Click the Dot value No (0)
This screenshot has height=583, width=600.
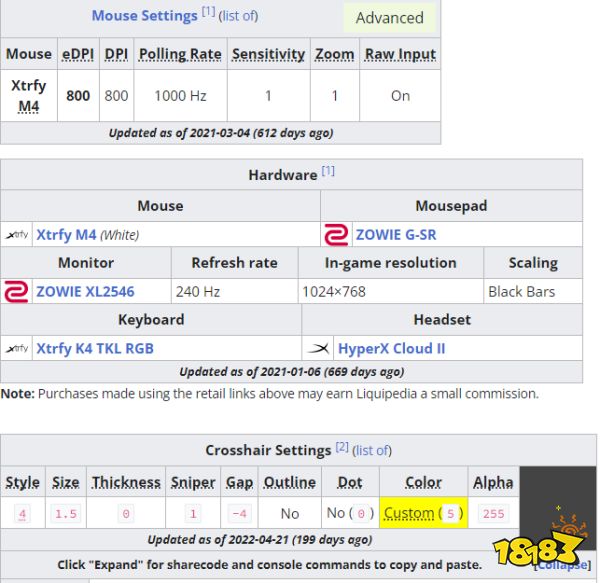(x=350, y=513)
